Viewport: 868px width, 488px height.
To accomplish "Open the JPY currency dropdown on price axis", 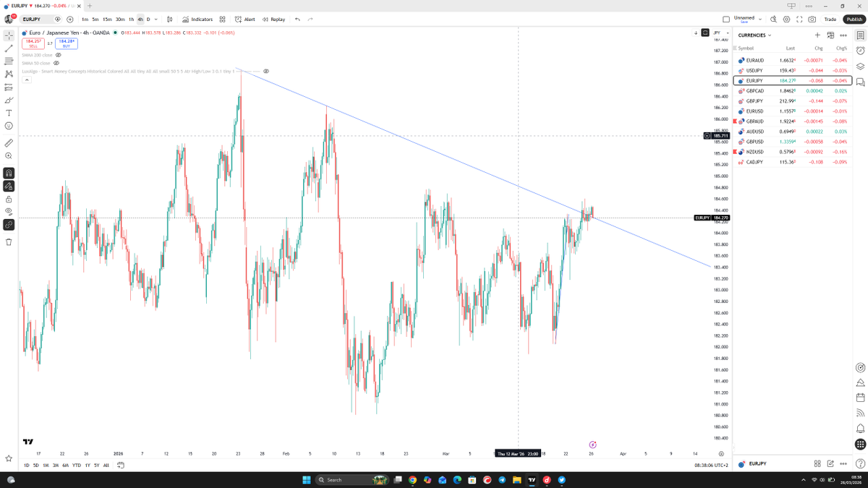I will 720,33.
